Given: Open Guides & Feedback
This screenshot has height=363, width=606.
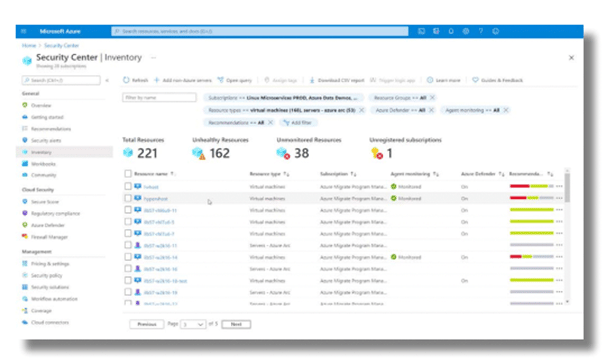Looking at the screenshot, I should pyautogui.click(x=497, y=80).
